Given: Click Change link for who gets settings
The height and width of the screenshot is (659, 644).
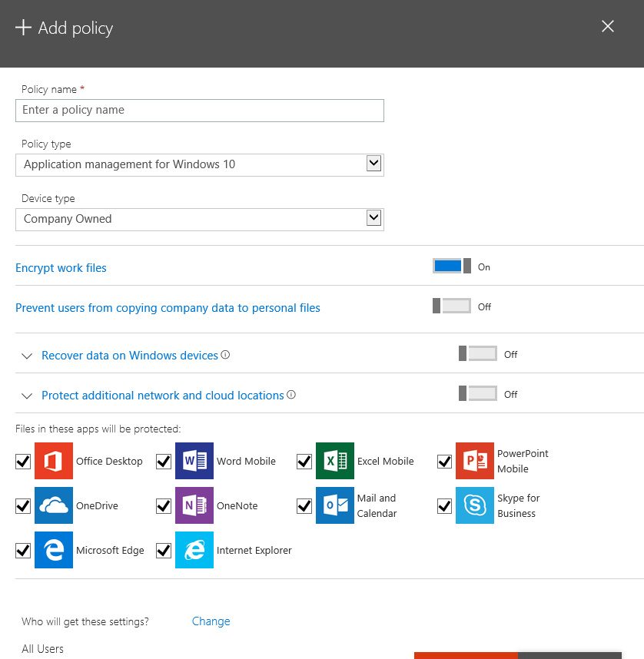Looking at the screenshot, I should coord(211,621).
